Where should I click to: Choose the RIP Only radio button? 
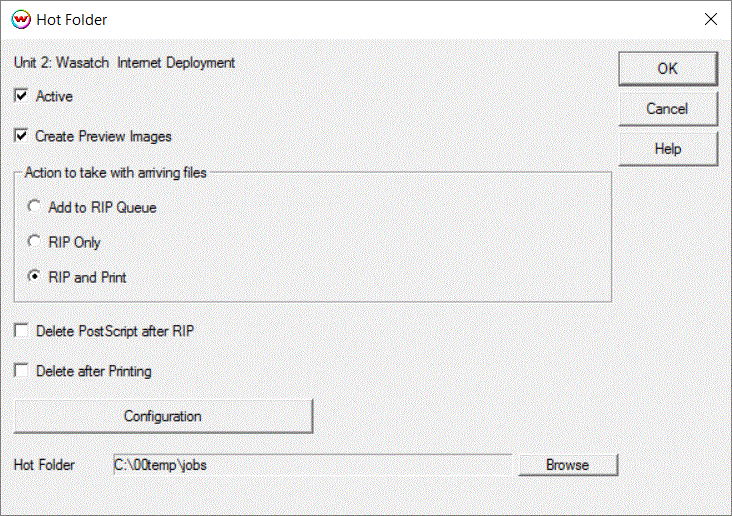coord(34,241)
